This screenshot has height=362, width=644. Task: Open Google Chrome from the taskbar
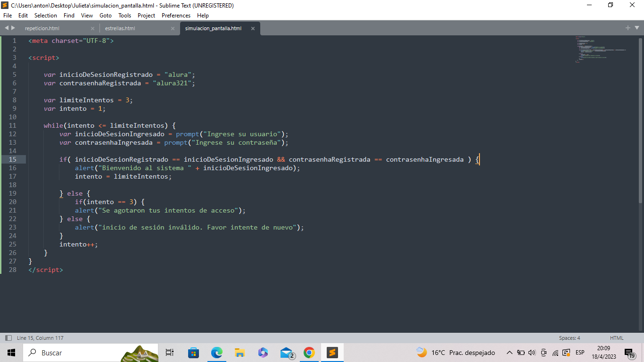(309, 353)
